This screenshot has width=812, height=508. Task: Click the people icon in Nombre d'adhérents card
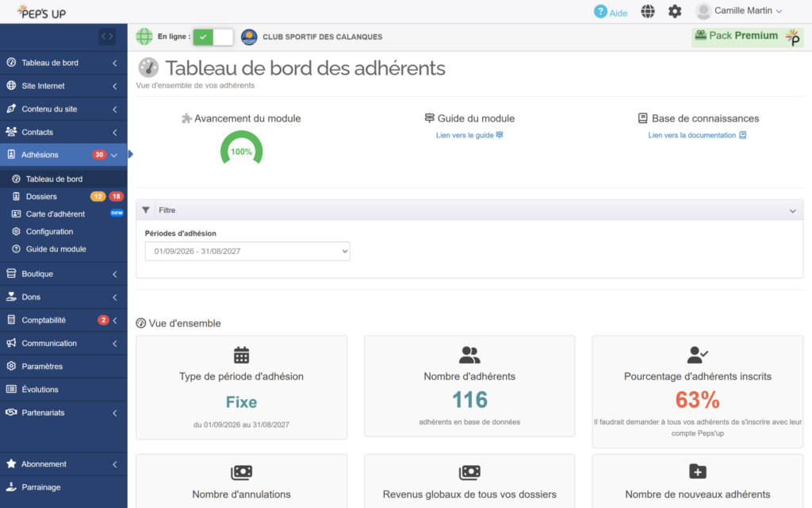point(469,355)
